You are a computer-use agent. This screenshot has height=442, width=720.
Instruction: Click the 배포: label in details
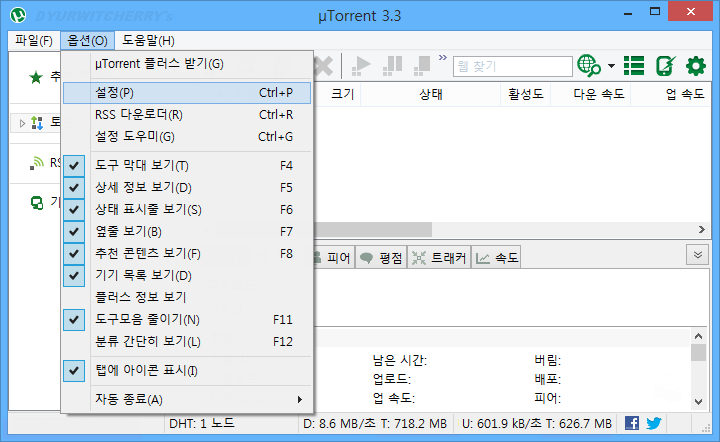tap(547, 380)
